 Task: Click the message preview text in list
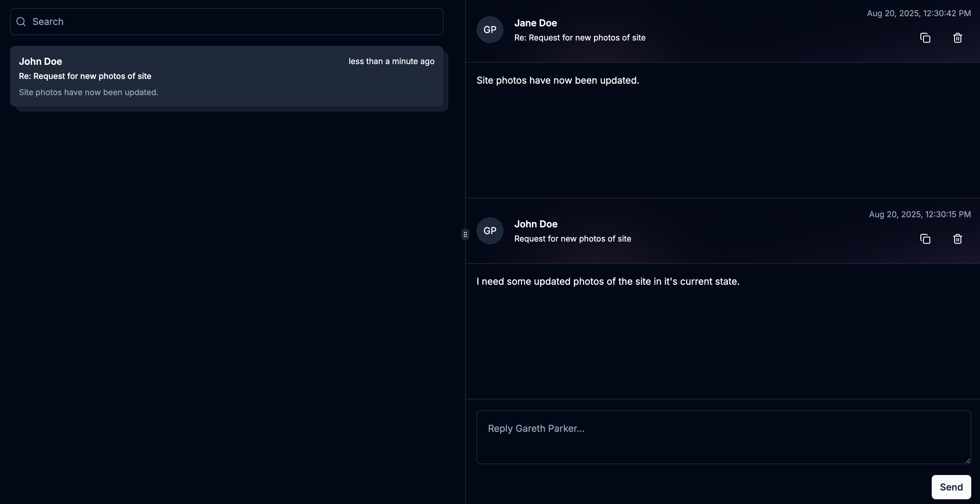pos(89,92)
